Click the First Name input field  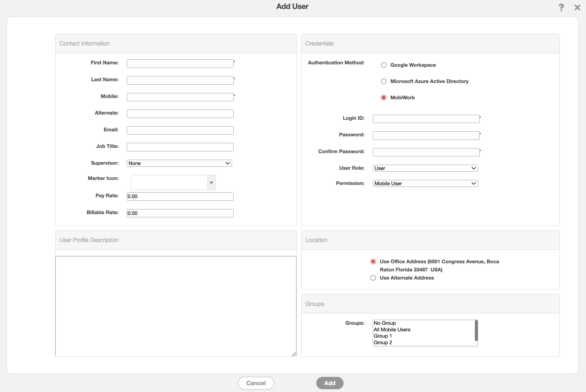(180, 64)
